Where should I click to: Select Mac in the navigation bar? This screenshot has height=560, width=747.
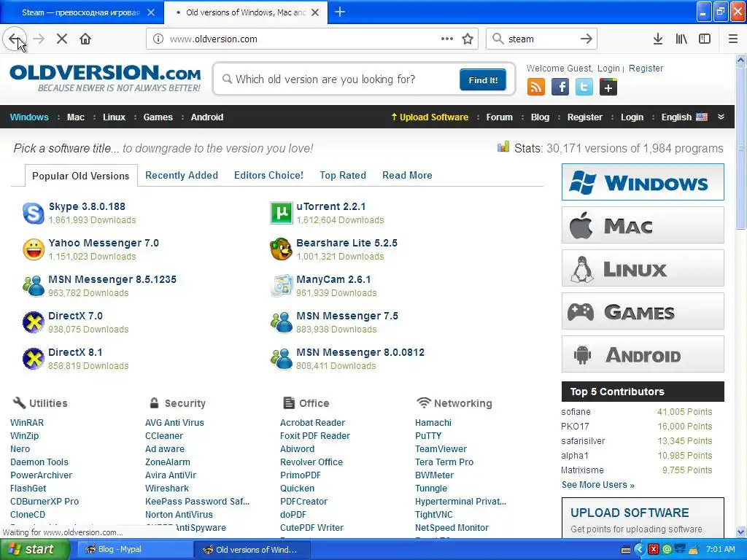(76, 117)
